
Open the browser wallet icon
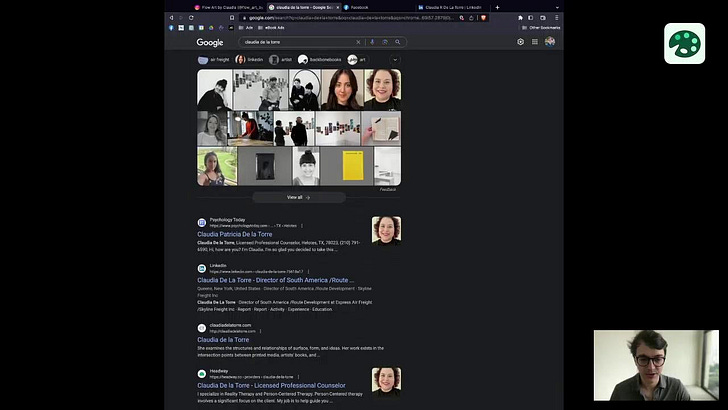(x=543, y=18)
